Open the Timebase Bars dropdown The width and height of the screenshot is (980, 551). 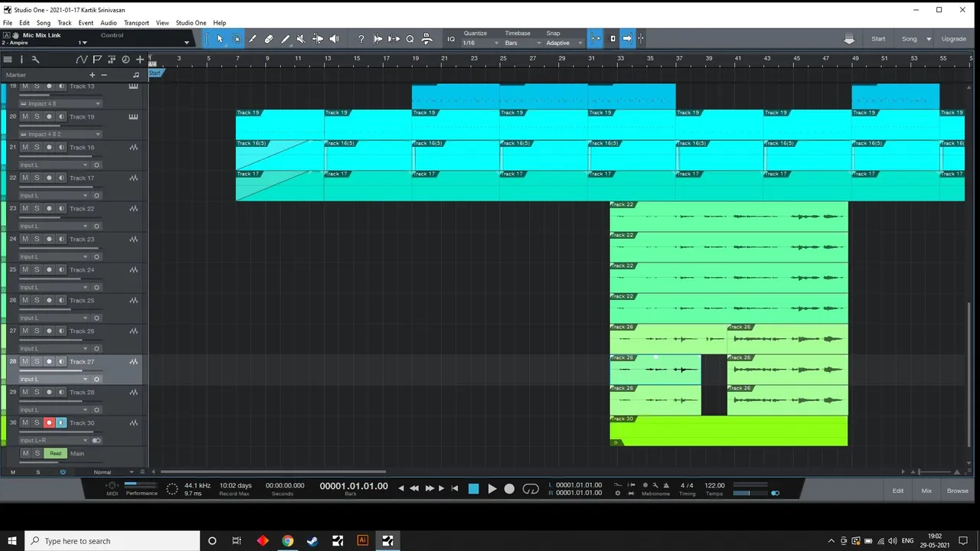[x=523, y=43]
